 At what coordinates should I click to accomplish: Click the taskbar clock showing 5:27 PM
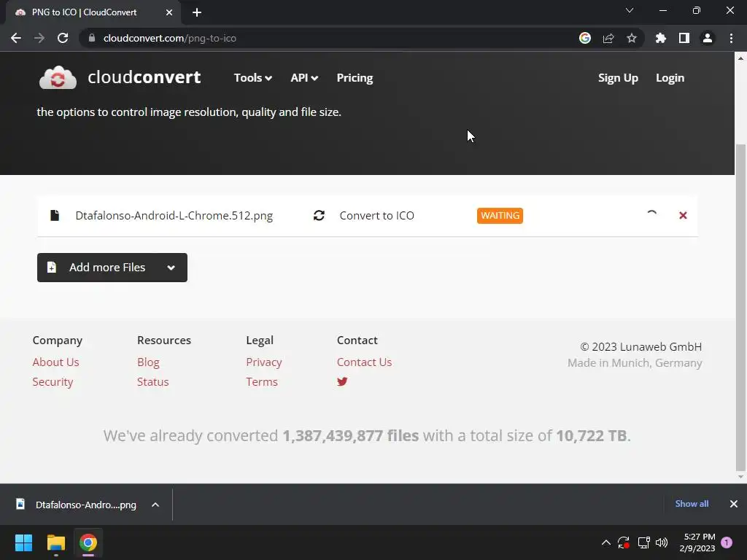point(697,542)
